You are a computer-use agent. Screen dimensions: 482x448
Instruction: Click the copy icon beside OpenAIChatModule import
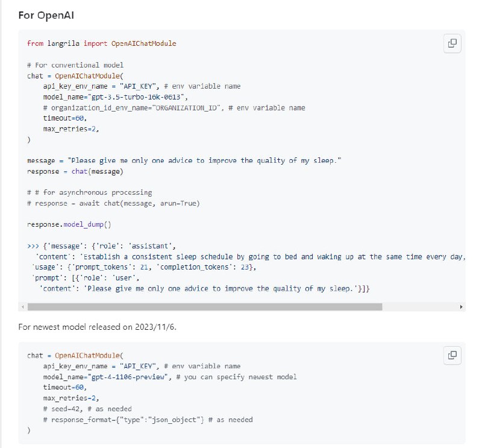(452, 43)
